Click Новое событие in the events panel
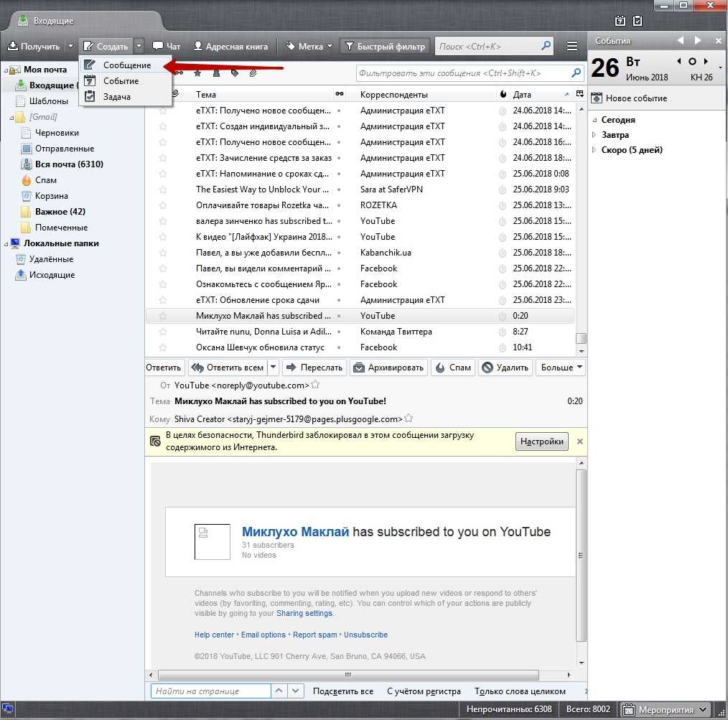 pyautogui.click(x=629, y=98)
